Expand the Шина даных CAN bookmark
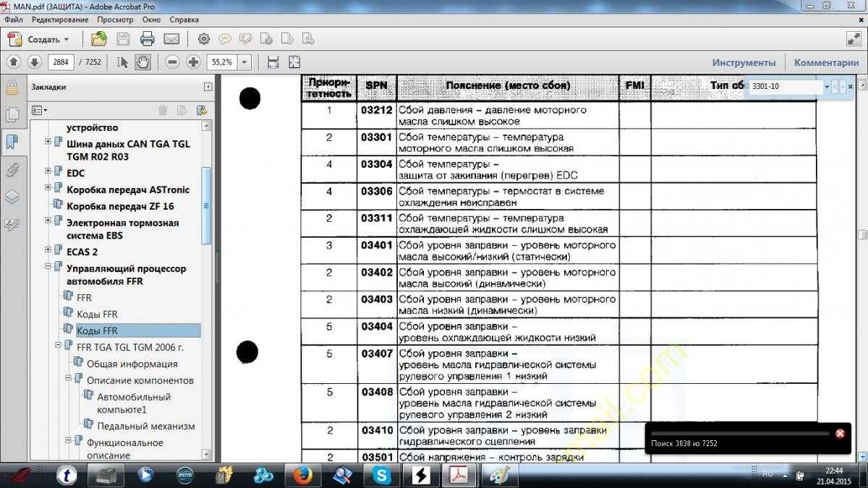This screenshot has height=488, width=868. (48, 142)
